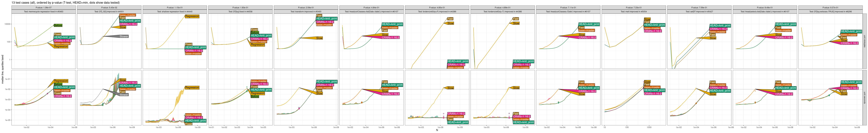
Task: Click 'CRAN=1.16.2' label in setDT kilobytes panel
Action: 718,29
